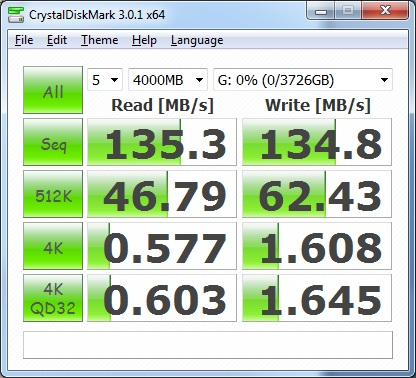Open the Theme menu
The image size is (416, 378).
pos(100,40)
